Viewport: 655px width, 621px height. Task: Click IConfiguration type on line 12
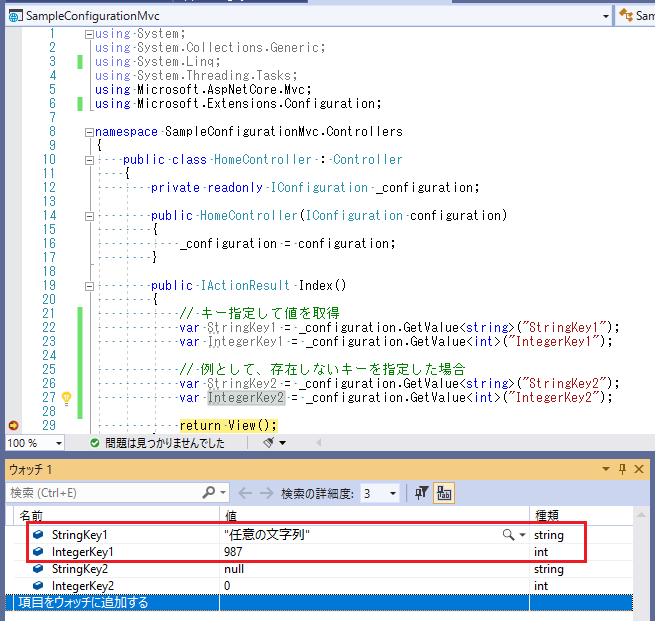(x=319, y=188)
